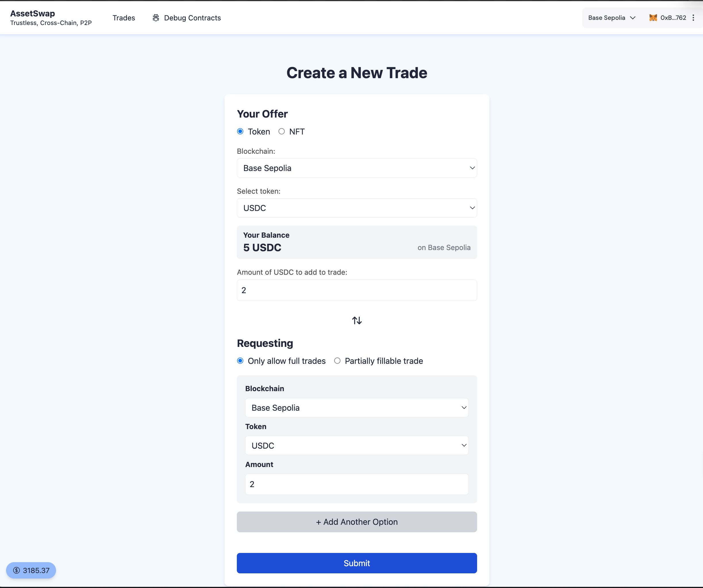
Task: Choose Partially fillable trade option
Action: tap(337, 360)
